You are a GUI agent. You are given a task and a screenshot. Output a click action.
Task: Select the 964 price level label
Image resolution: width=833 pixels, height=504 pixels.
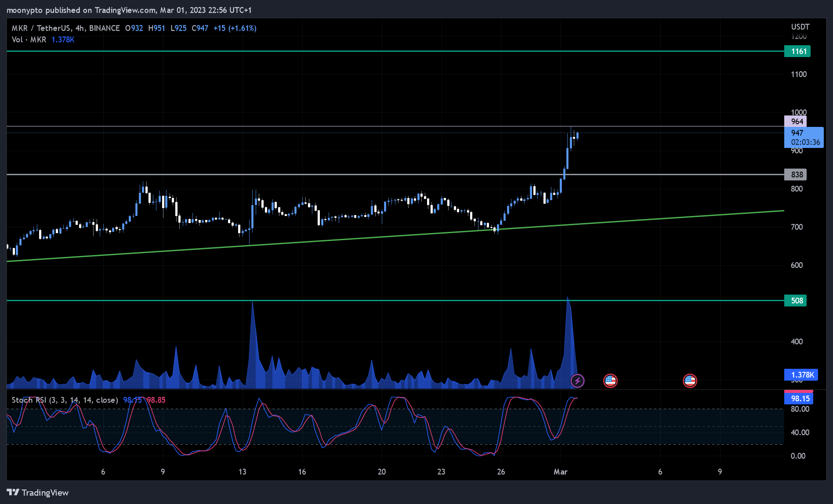pyautogui.click(x=796, y=122)
